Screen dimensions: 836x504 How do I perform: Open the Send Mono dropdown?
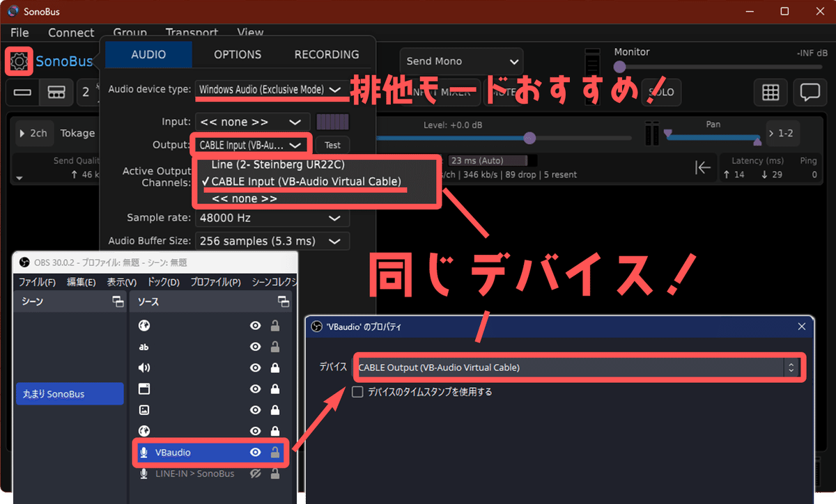[x=461, y=61]
